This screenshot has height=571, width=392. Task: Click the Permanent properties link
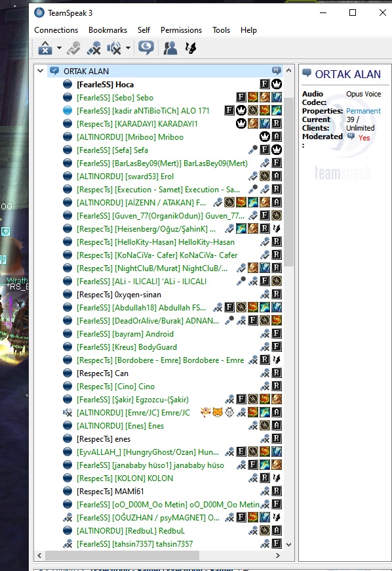[363, 111]
